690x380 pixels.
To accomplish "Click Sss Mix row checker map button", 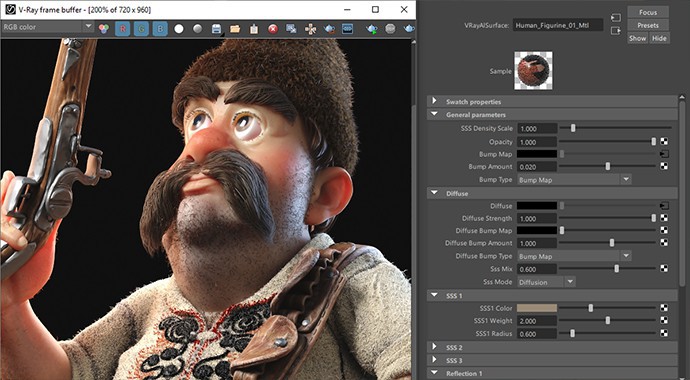I will tap(664, 269).
